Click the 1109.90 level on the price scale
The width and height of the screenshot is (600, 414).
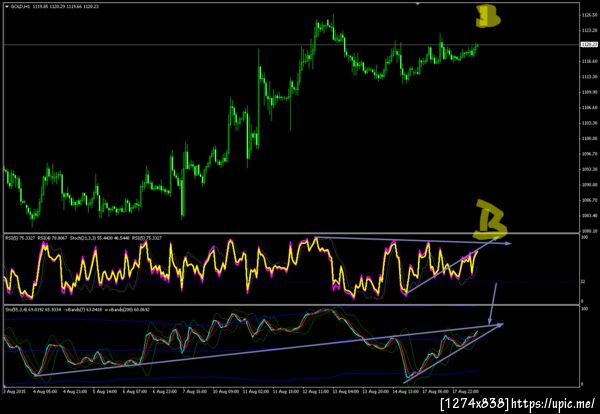pos(590,92)
